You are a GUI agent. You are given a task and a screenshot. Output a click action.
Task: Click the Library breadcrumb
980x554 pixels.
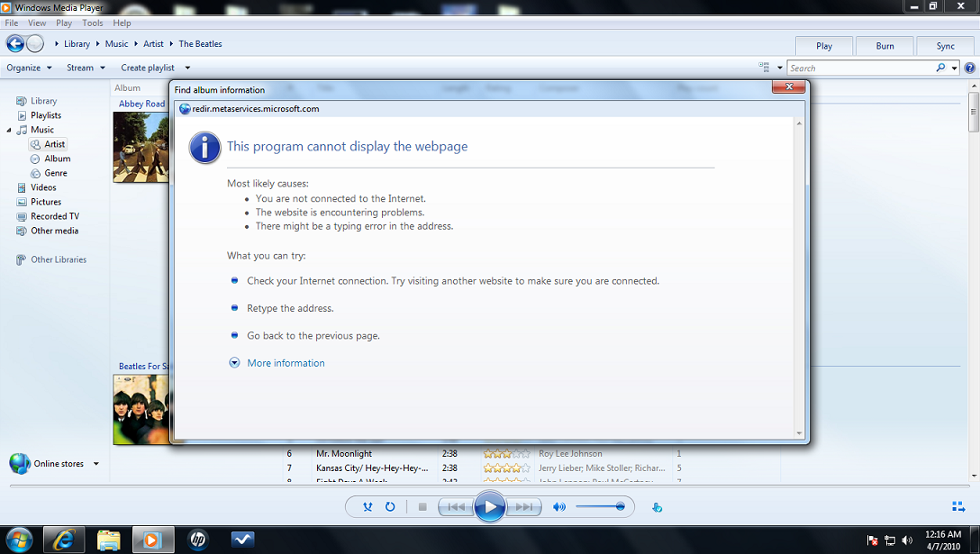point(77,44)
